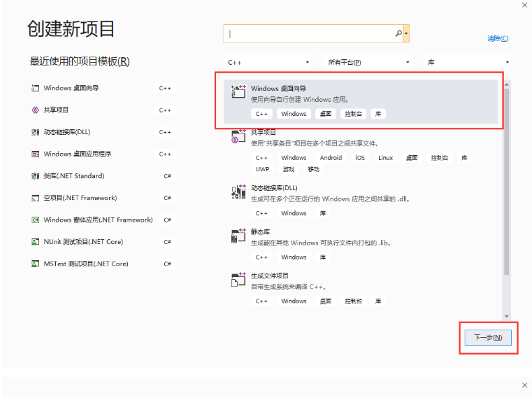
Task: Click the UWP tag under 共享项目
Action: pos(262,169)
